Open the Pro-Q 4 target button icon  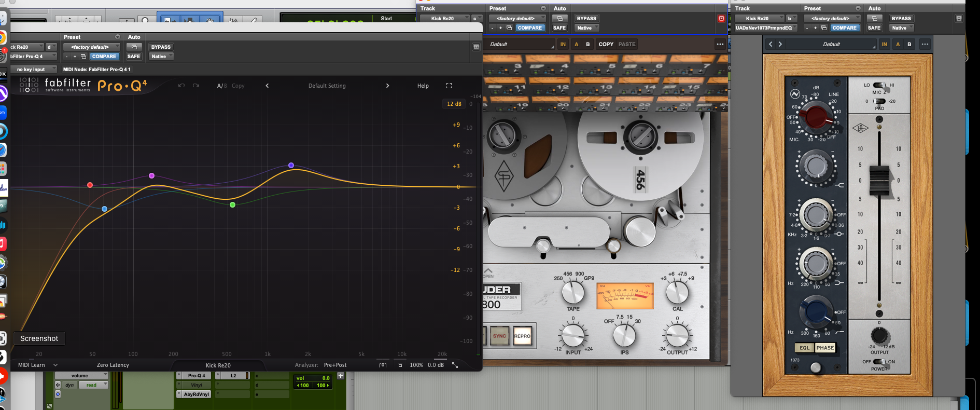[476, 47]
